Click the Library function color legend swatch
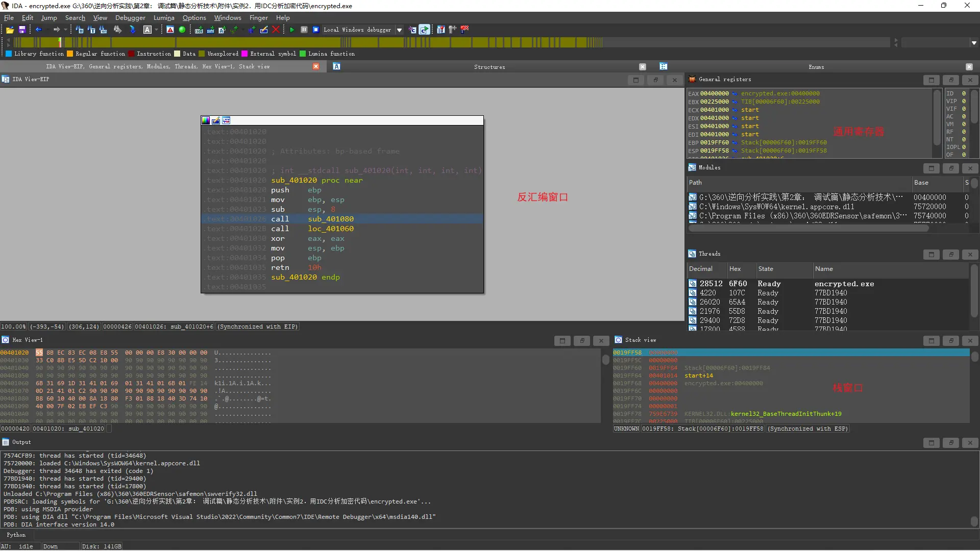The image size is (980, 551). pos(9,54)
